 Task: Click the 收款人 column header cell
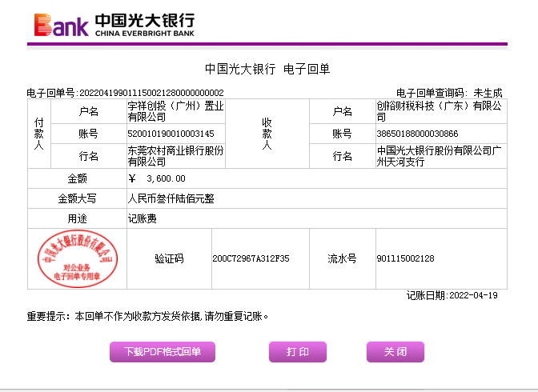[267, 134]
